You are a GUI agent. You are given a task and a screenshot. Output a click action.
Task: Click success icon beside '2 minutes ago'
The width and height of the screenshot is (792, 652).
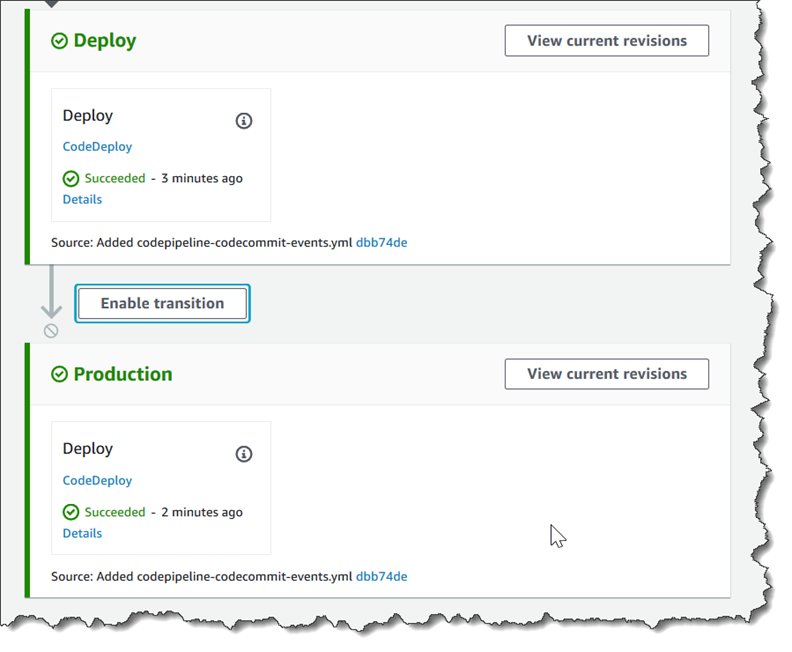tap(71, 512)
